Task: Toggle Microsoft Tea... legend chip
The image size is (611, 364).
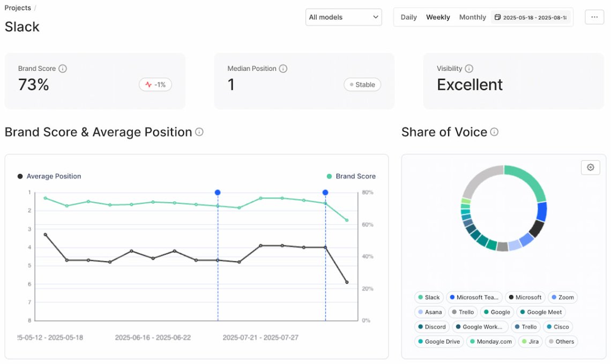Action: coord(474,298)
